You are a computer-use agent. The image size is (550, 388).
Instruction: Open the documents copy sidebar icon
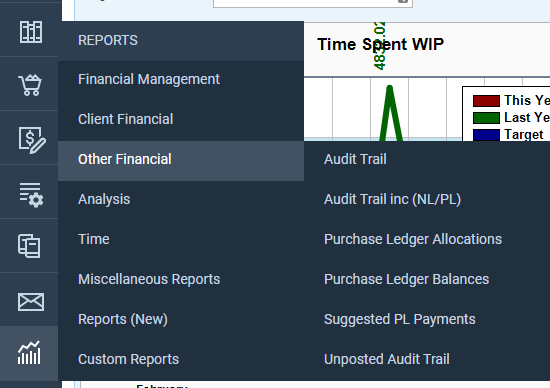point(29,246)
